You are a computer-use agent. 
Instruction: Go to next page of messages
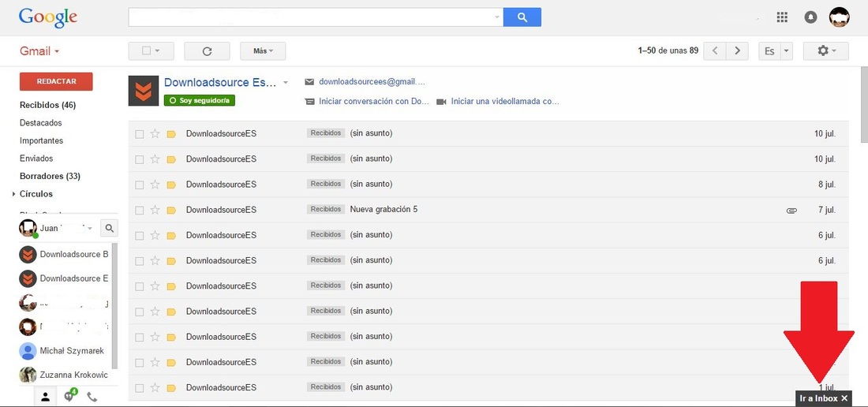pyautogui.click(x=737, y=50)
